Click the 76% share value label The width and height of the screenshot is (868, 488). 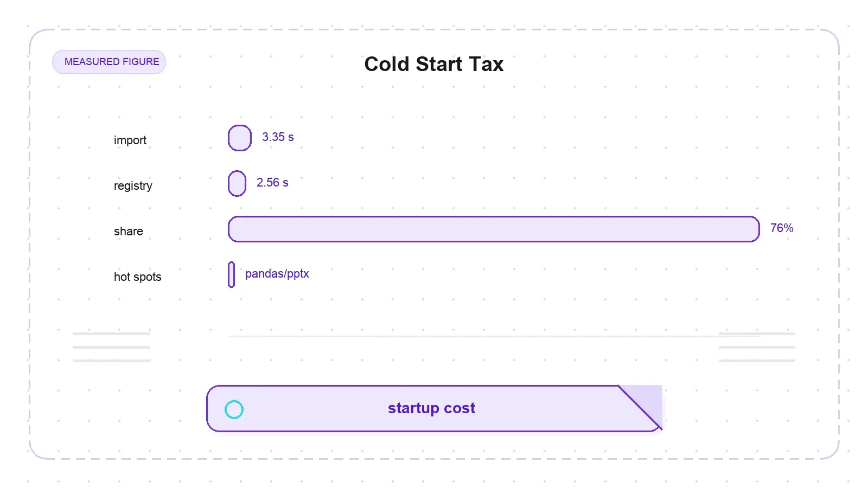782,228
